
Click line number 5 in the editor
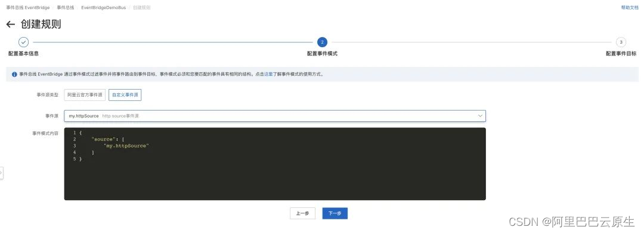75,159
